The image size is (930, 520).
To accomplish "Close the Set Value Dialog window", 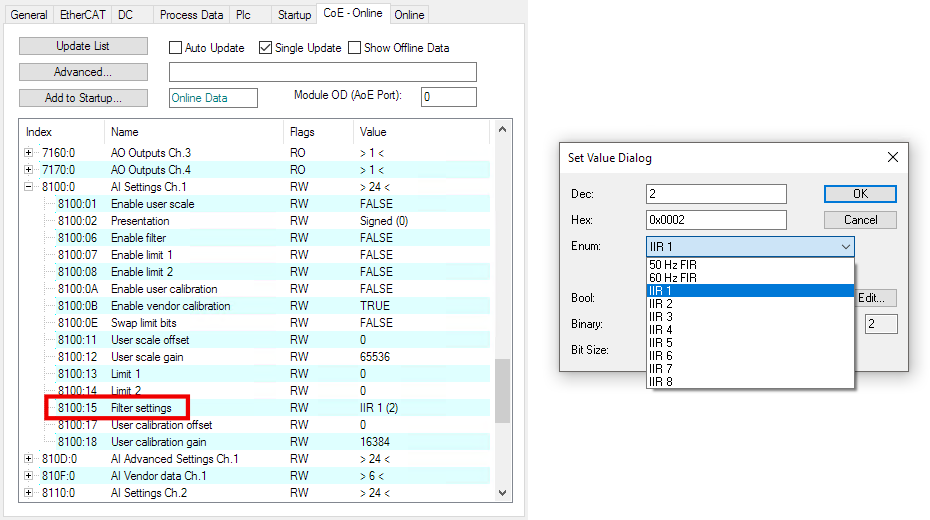I will click(893, 157).
